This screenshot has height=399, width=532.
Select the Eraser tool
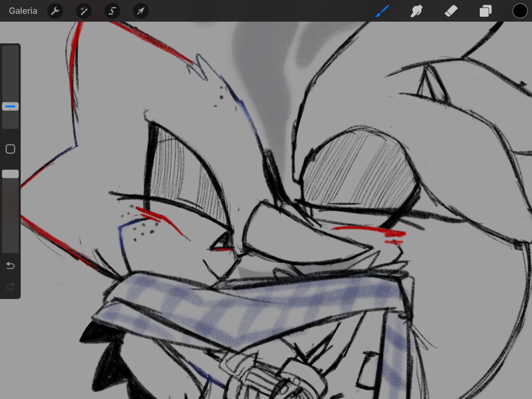[x=451, y=11]
